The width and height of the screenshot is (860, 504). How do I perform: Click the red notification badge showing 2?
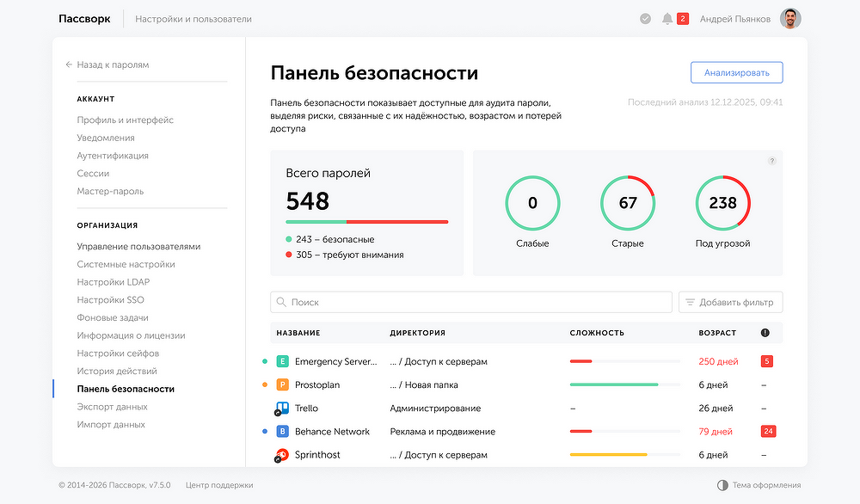pyautogui.click(x=683, y=19)
